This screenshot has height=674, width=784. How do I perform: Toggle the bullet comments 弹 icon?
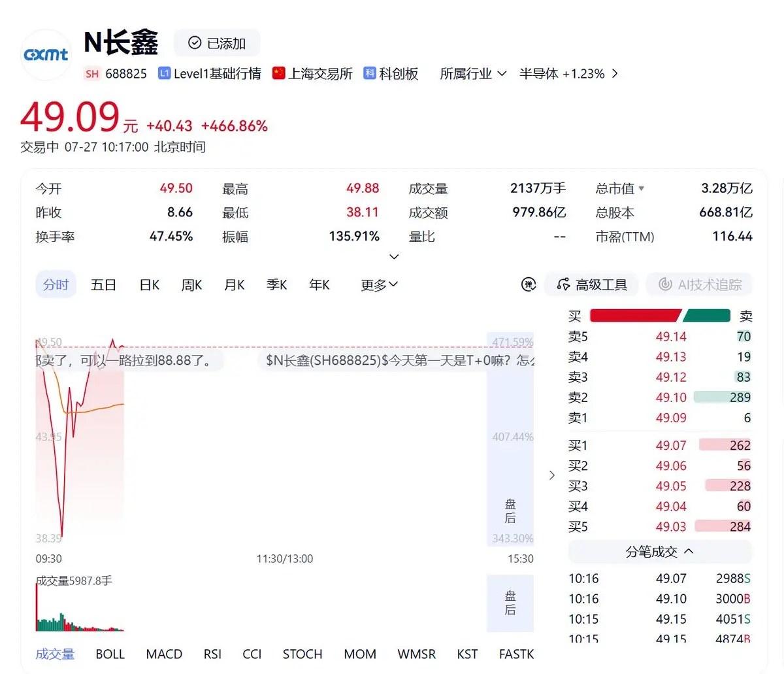click(x=529, y=284)
